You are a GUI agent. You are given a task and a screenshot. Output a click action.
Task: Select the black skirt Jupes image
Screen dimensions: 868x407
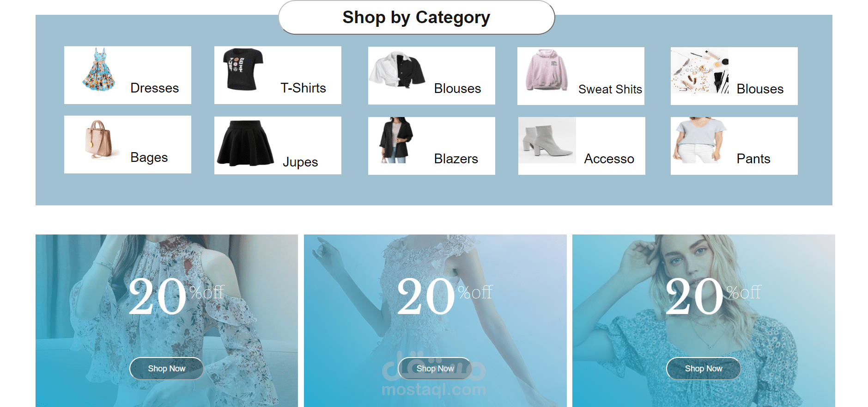(x=245, y=143)
